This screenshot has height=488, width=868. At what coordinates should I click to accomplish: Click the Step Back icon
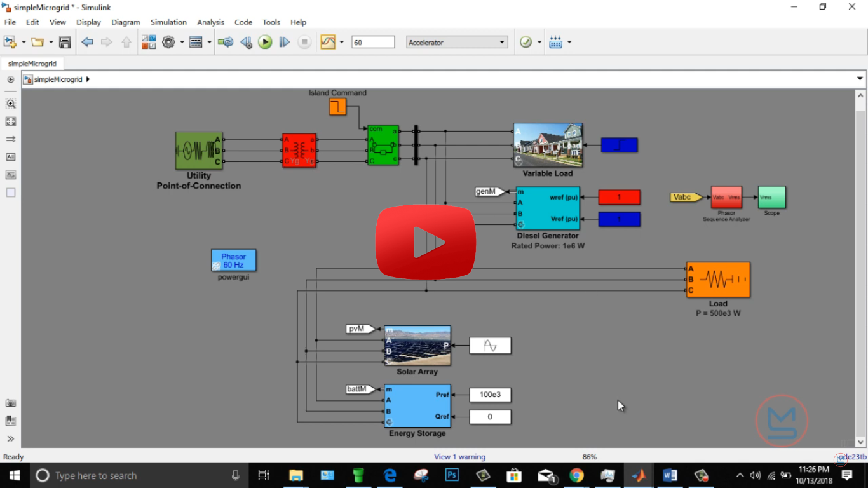246,42
